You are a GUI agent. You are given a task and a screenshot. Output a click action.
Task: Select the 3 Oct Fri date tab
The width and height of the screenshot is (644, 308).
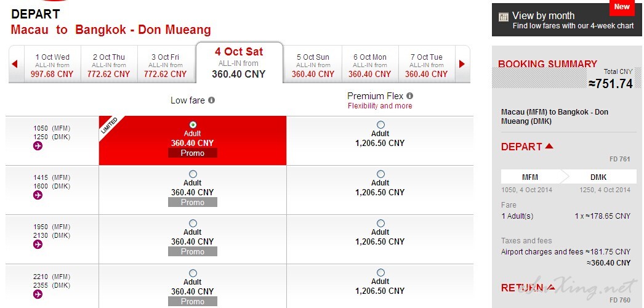tap(165, 65)
